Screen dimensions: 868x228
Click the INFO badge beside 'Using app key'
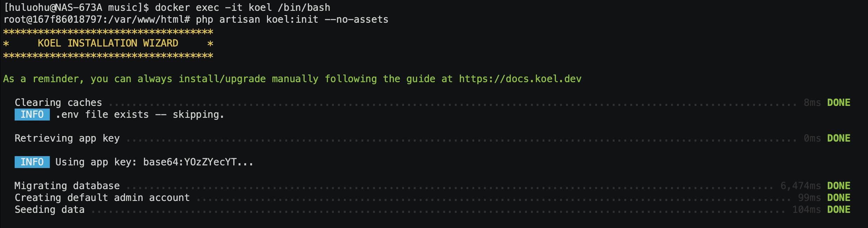click(32, 162)
